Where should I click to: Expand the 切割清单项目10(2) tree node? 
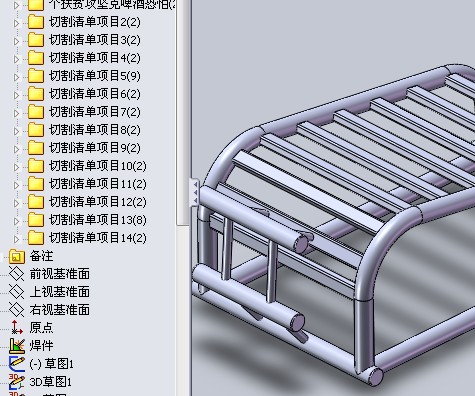16,167
